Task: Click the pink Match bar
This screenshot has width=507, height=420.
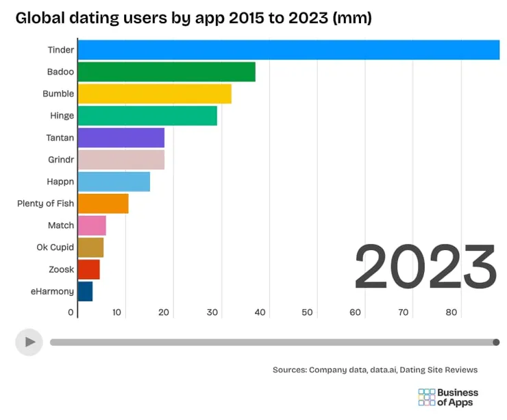Action: 92,225
